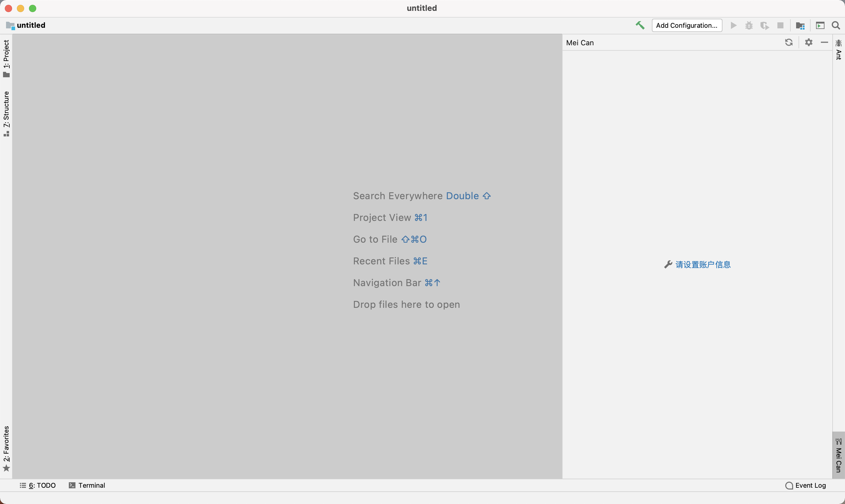845x504 pixels.
Task: Open Project Structure folder icon
Action: pos(800,25)
